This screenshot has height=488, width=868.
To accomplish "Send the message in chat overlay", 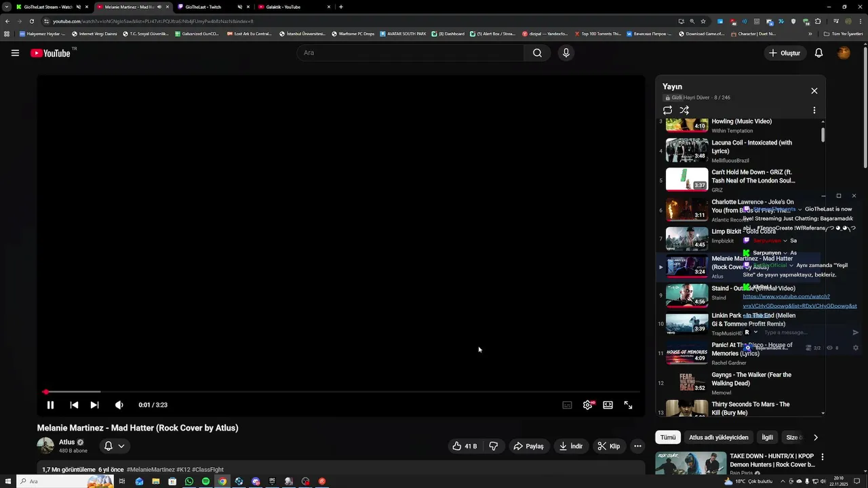I will tap(855, 332).
